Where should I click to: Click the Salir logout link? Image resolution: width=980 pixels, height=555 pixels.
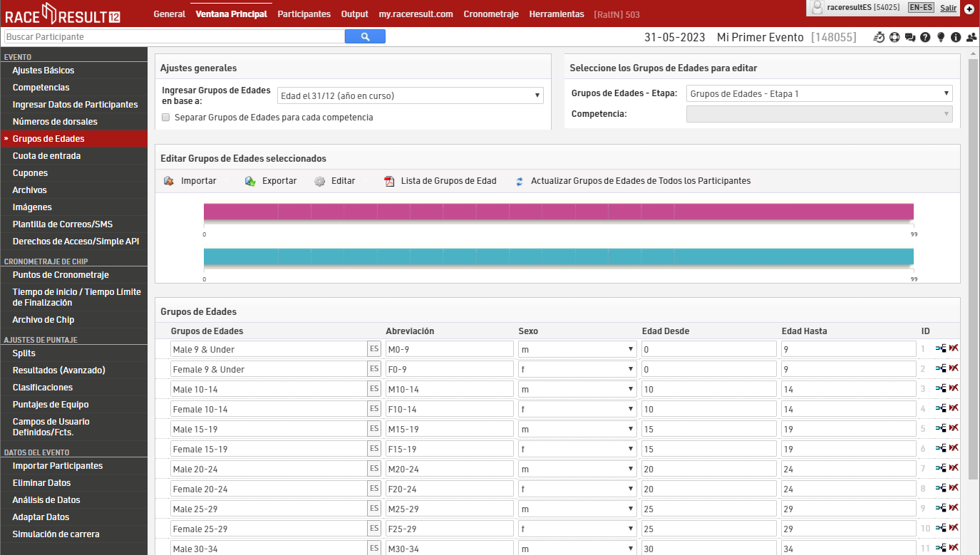pos(948,7)
